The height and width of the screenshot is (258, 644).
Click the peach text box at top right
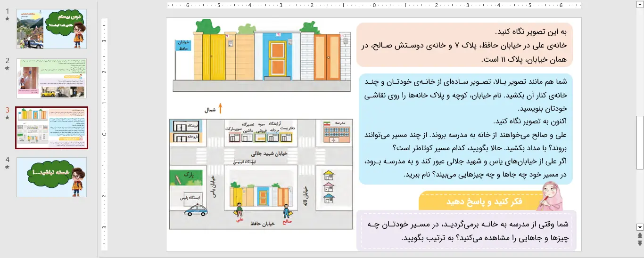(x=464, y=45)
